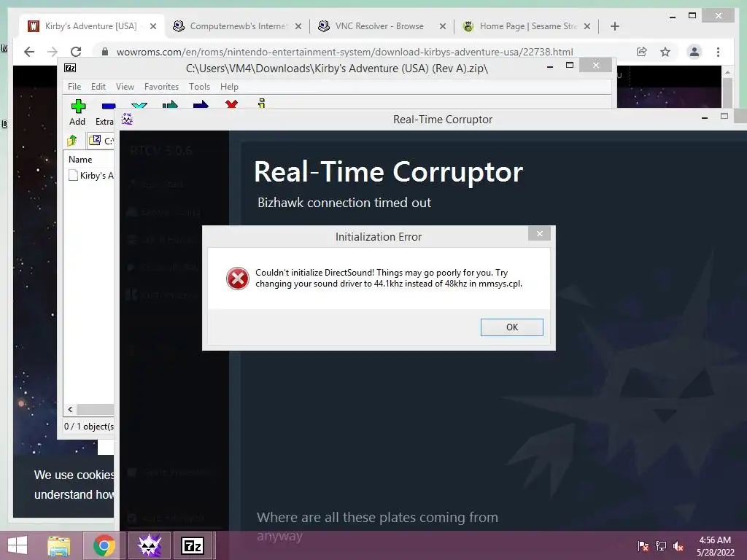Click the Chrome page vertical scrollbar thumb
747x560 pixels.
click(727, 91)
